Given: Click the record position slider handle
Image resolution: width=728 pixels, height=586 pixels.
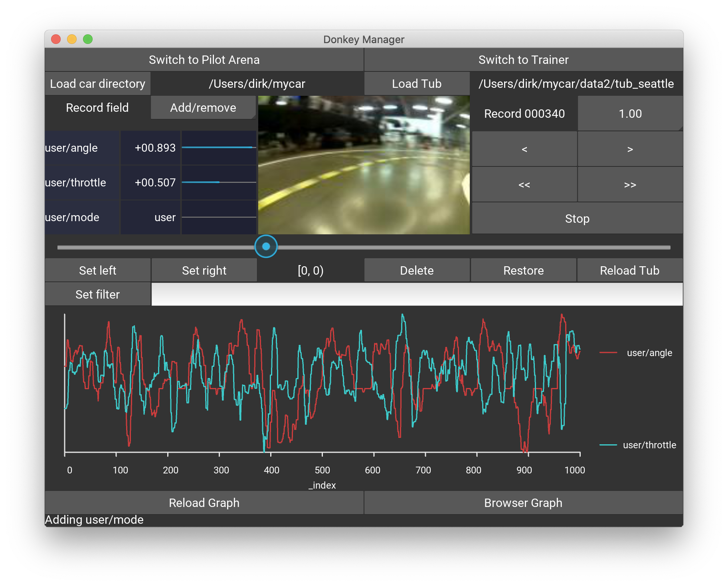Looking at the screenshot, I should pos(266,246).
